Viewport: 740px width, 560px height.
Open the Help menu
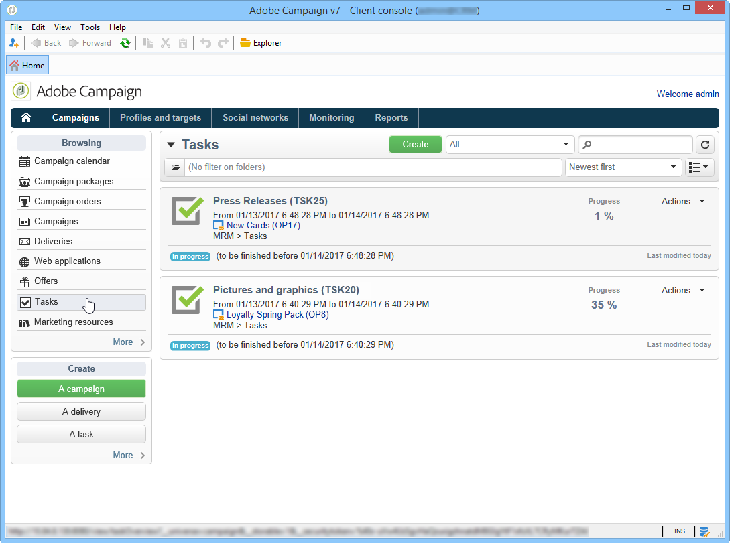117,27
